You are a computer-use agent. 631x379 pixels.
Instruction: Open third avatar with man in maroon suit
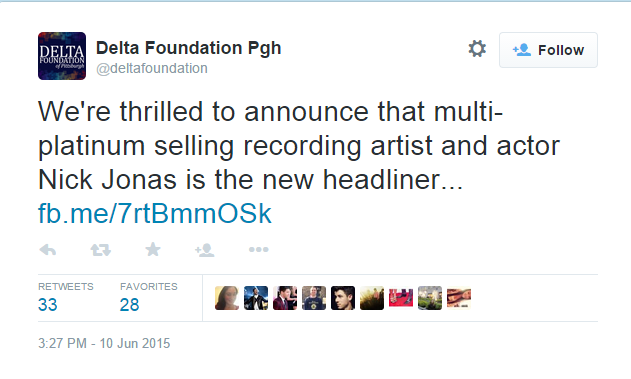285,298
